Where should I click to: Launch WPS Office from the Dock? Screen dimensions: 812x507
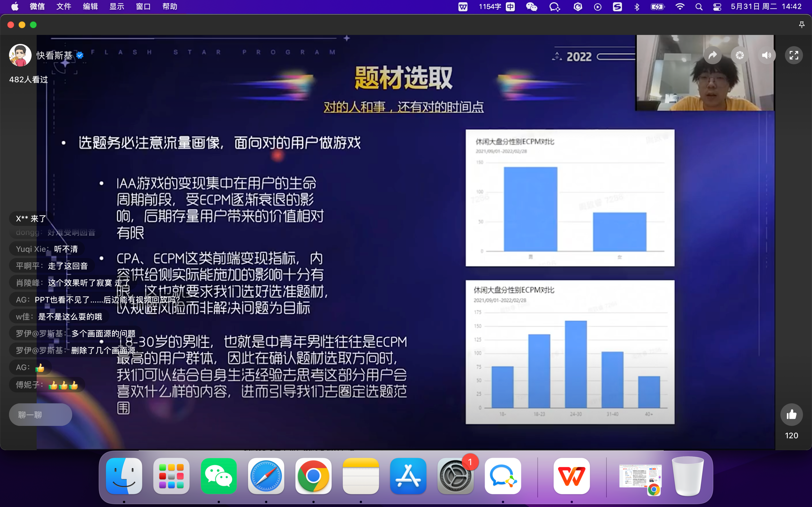pos(572,476)
